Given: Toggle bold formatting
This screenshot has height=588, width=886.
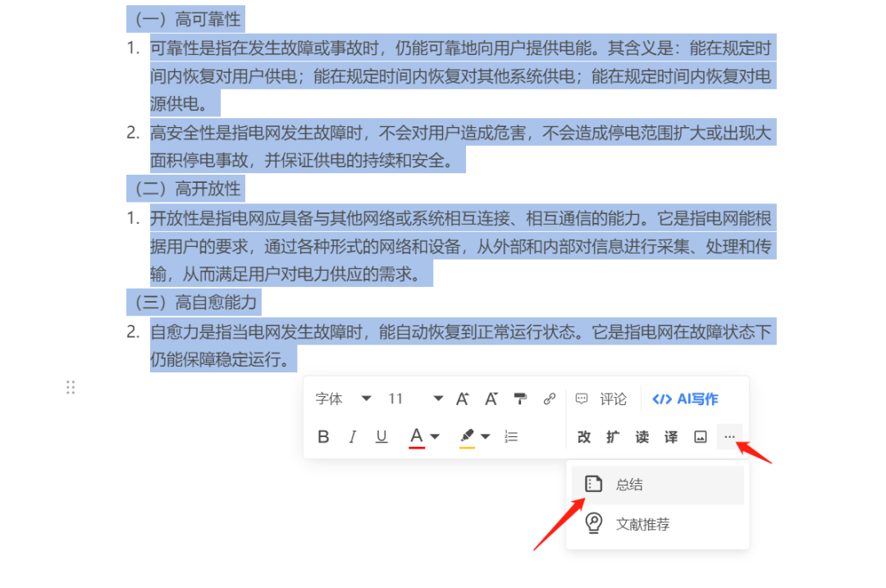Looking at the screenshot, I should tap(323, 436).
